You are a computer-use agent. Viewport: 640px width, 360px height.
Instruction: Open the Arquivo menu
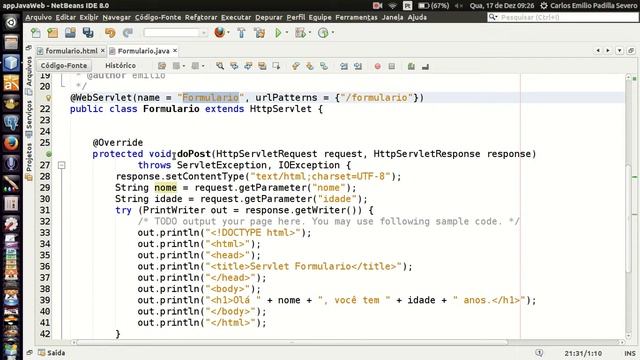(38, 17)
